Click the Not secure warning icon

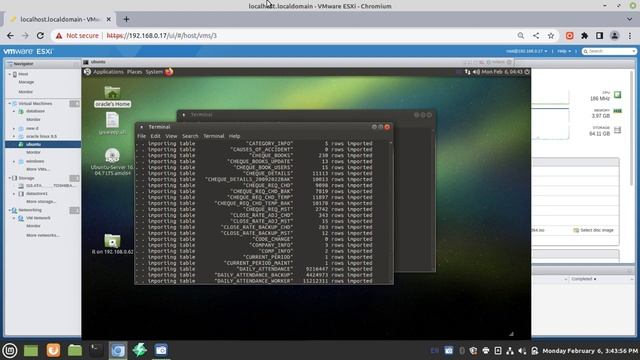(x=59, y=36)
